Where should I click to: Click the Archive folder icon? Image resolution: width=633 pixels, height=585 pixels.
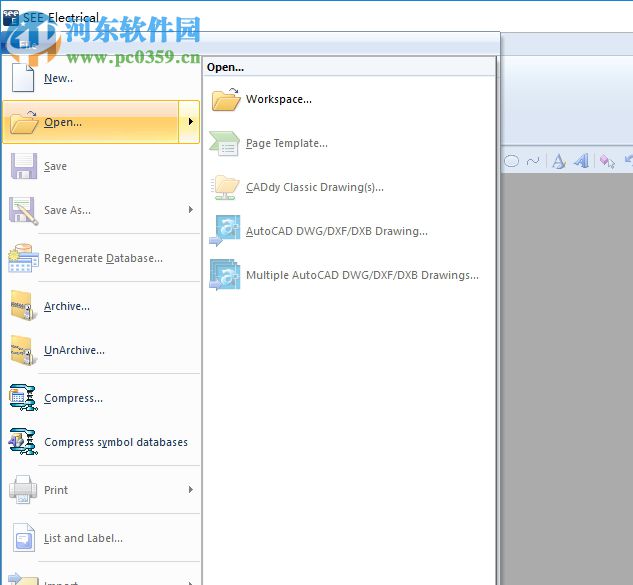[x=23, y=306]
